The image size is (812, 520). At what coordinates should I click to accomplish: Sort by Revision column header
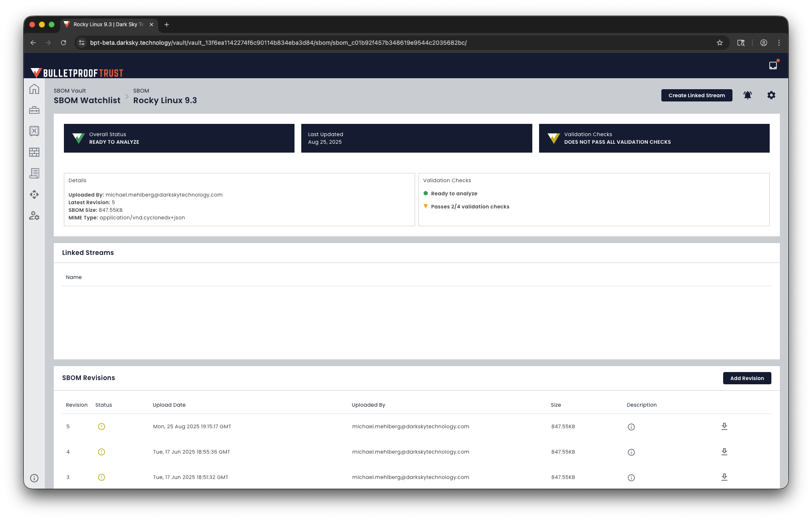coord(77,405)
